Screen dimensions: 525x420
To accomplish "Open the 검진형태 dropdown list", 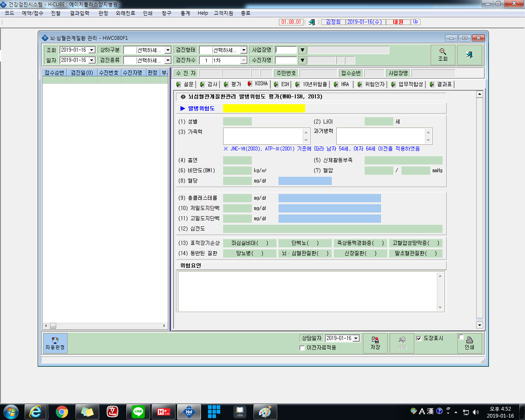I will [244, 50].
